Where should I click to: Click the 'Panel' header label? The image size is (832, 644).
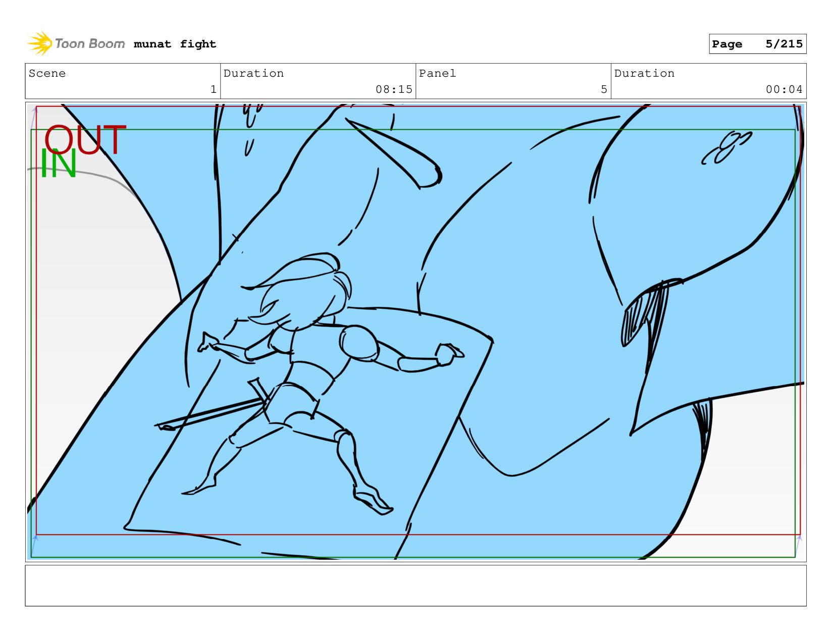(x=437, y=73)
